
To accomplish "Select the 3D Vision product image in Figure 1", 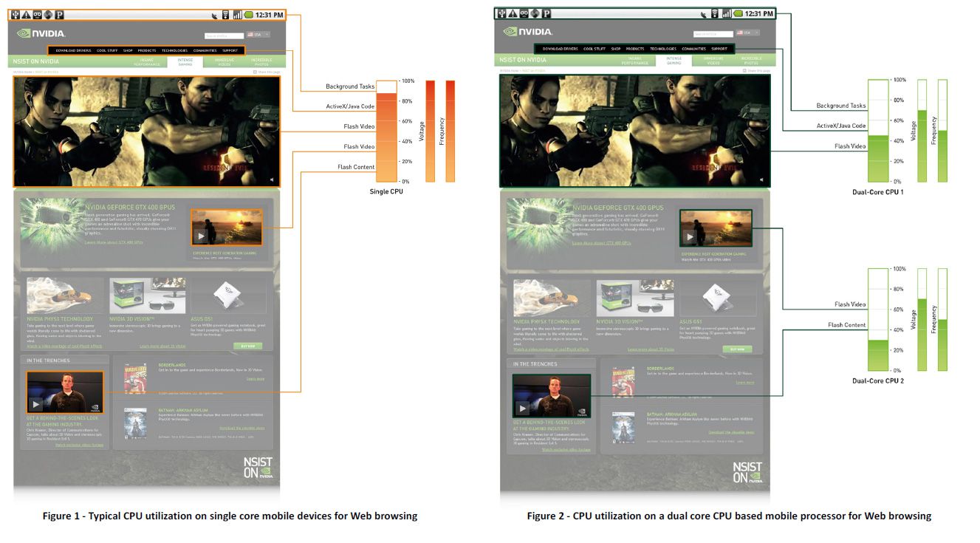I will click(148, 296).
